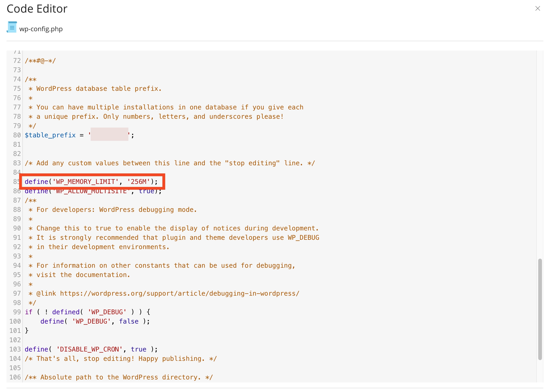
Task: Click the 'Add any custom values' comment line
Action: pyautogui.click(x=170, y=163)
